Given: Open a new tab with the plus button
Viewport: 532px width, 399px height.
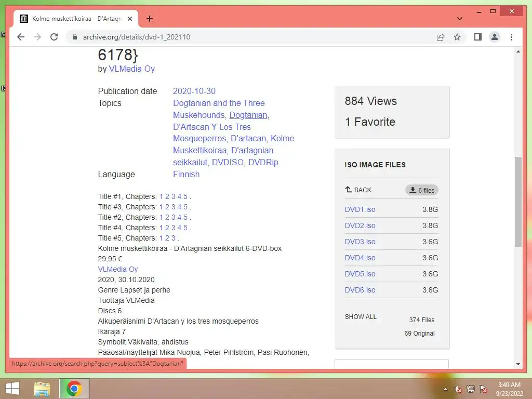Looking at the screenshot, I should [150, 19].
